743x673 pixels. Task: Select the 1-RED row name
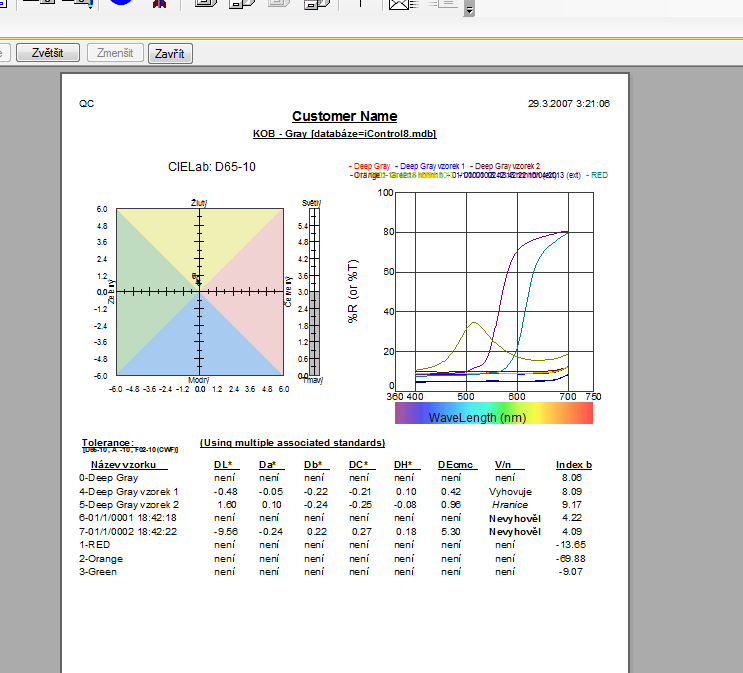tap(94, 545)
